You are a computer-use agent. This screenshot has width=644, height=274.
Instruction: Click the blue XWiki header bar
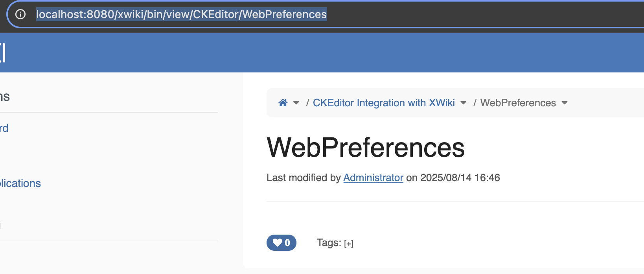point(315,53)
